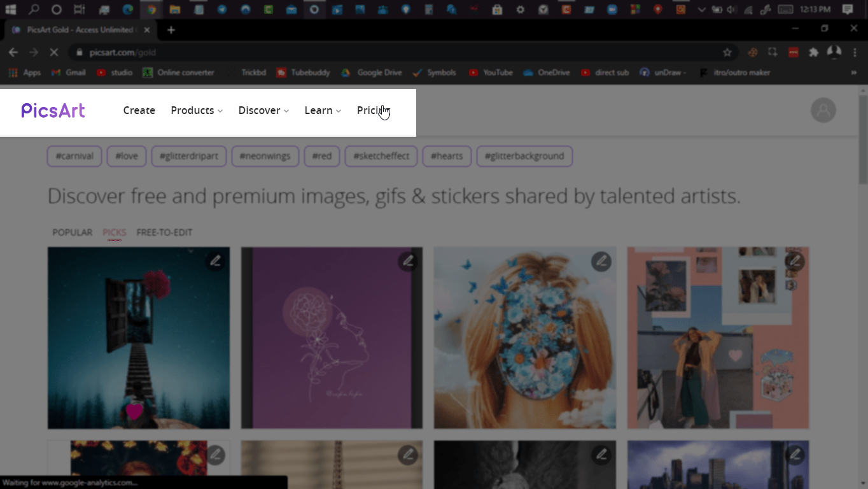The width and height of the screenshot is (868, 489).
Task: Click the pink heart on the stairway image
Action: coord(134,412)
